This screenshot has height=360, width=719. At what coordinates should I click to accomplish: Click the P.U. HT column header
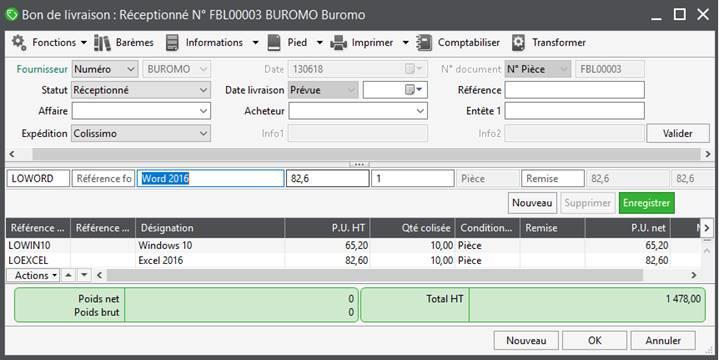click(327, 228)
